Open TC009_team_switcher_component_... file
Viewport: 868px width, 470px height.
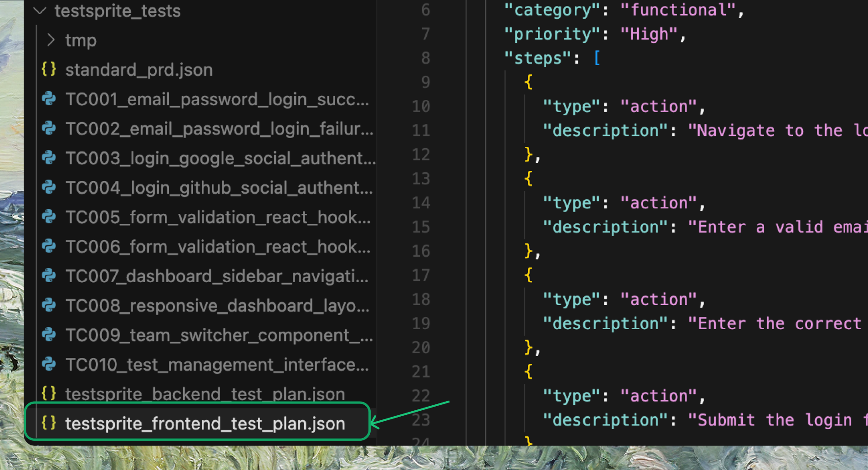(x=219, y=336)
